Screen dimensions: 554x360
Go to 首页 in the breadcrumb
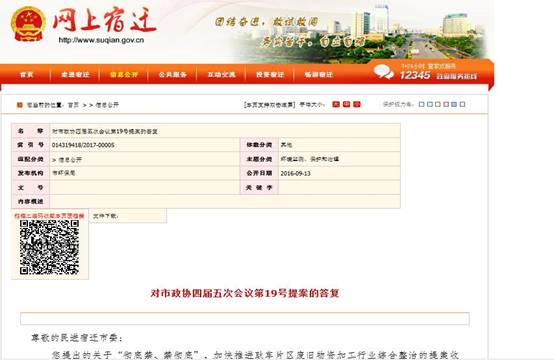pyautogui.click(x=73, y=105)
